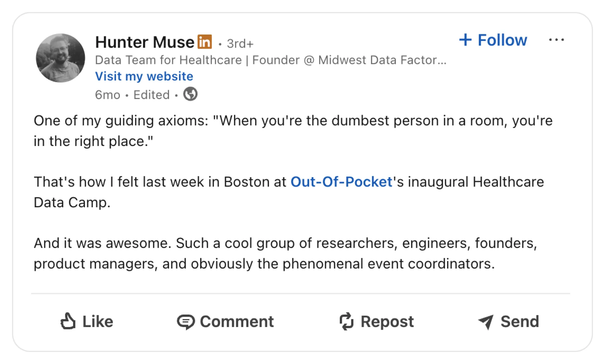Click the orange LinkedIn badge next to Hunter Muse
605x364 pixels.
point(205,42)
